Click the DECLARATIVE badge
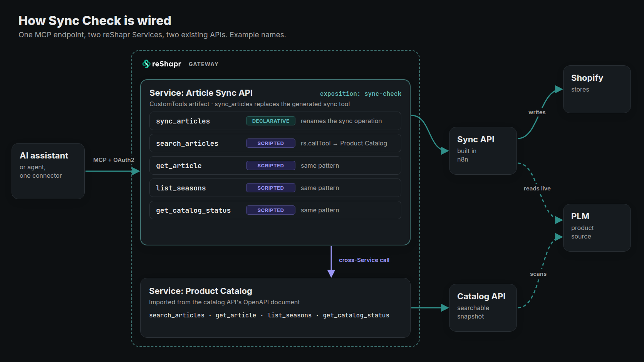Screen dimensions: 644x362 click(271, 121)
